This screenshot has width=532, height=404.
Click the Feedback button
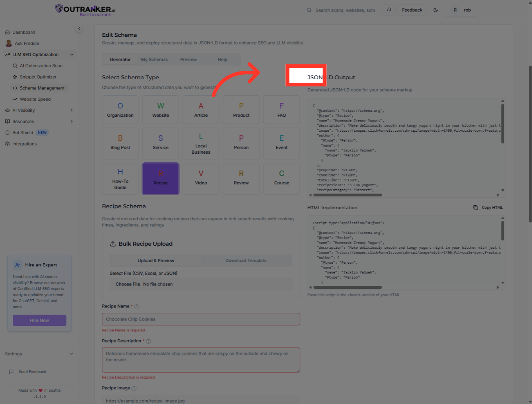(x=412, y=10)
